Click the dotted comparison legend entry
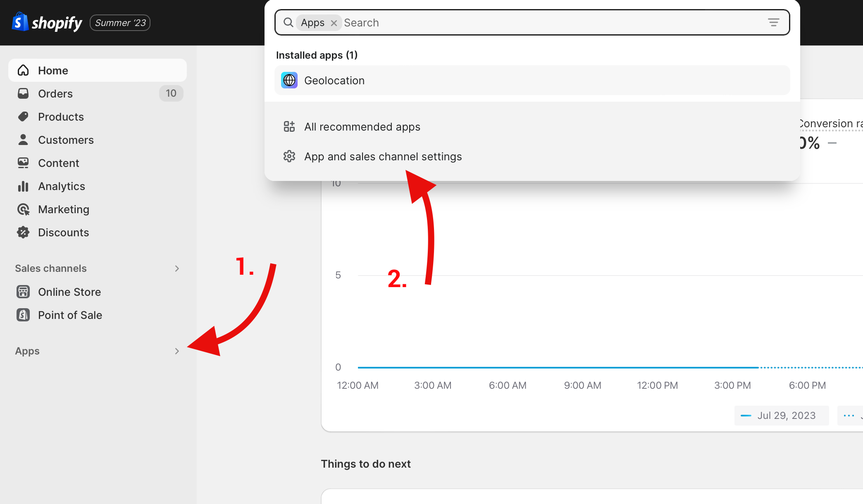The height and width of the screenshot is (504, 863). pyautogui.click(x=850, y=416)
